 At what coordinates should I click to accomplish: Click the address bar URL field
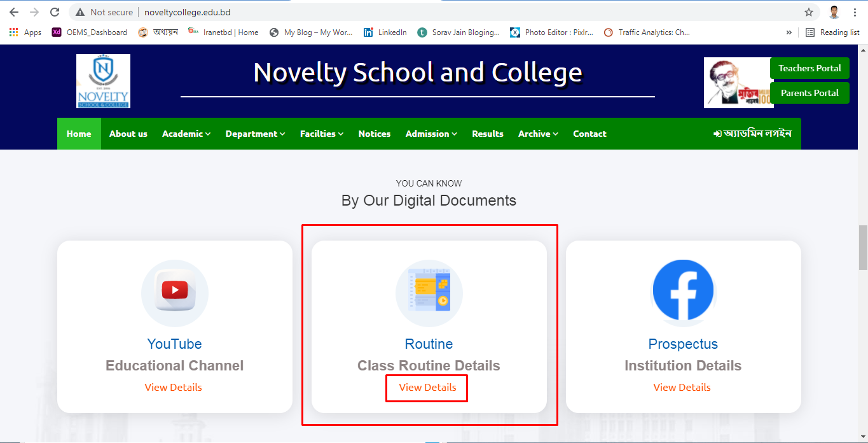[445, 12]
